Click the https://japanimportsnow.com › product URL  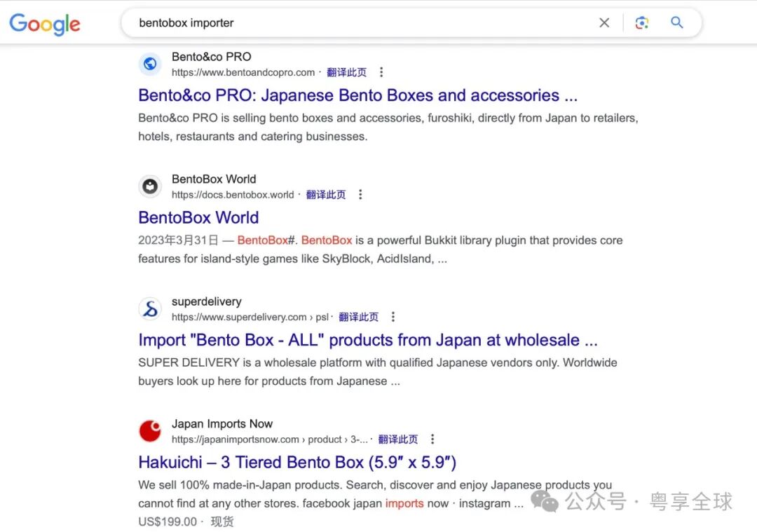269,439
